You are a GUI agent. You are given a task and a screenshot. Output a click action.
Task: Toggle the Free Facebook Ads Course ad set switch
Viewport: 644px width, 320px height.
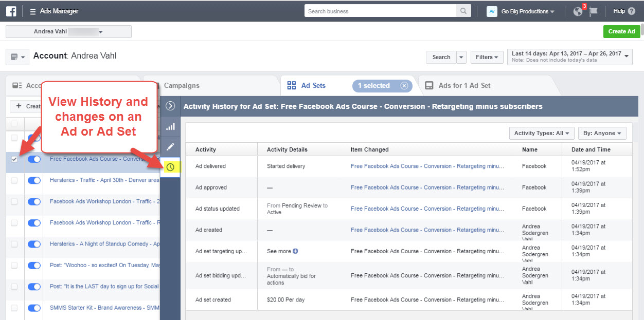(x=34, y=159)
